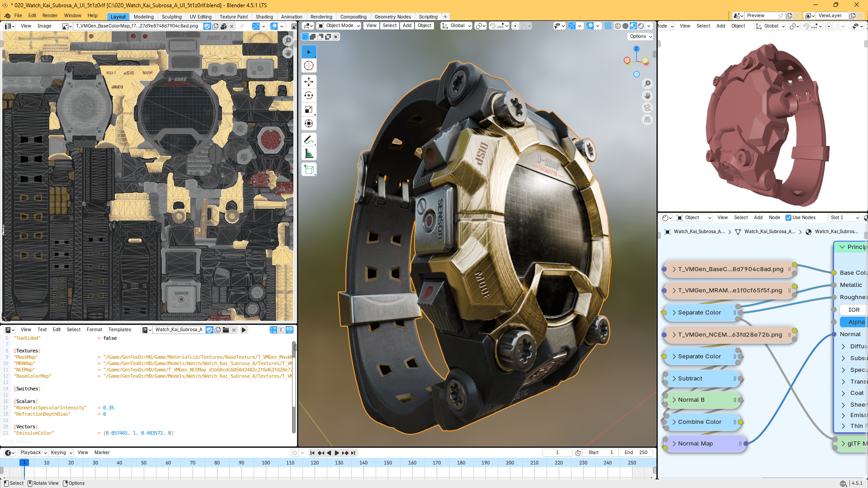The width and height of the screenshot is (868, 488).
Task: Run the script in text editor
Action: (x=244, y=330)
